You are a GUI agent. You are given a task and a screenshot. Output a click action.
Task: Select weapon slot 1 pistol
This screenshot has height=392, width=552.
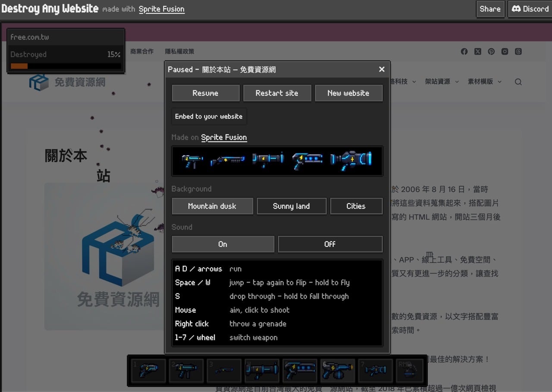coord(148,370)
